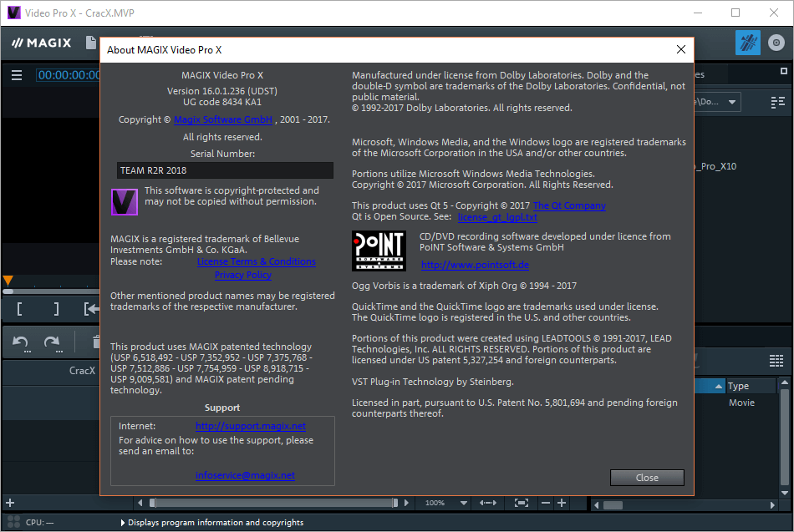794x532 pixels.
Task: Select the CracX track label
Action: (x=82, y=371)
